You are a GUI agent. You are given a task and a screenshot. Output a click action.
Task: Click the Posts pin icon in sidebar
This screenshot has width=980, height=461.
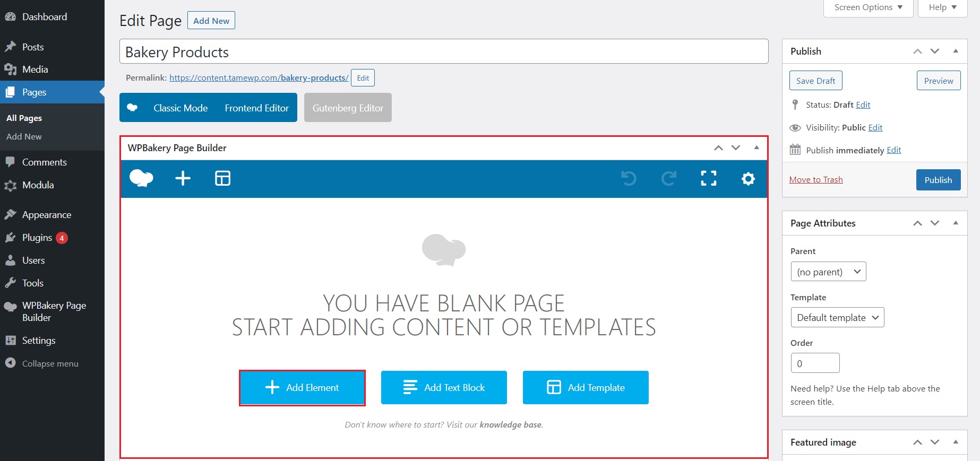coord(10,47)
